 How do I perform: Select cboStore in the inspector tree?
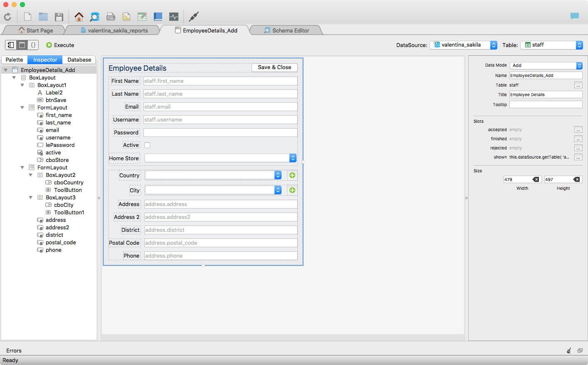[57, 160]
